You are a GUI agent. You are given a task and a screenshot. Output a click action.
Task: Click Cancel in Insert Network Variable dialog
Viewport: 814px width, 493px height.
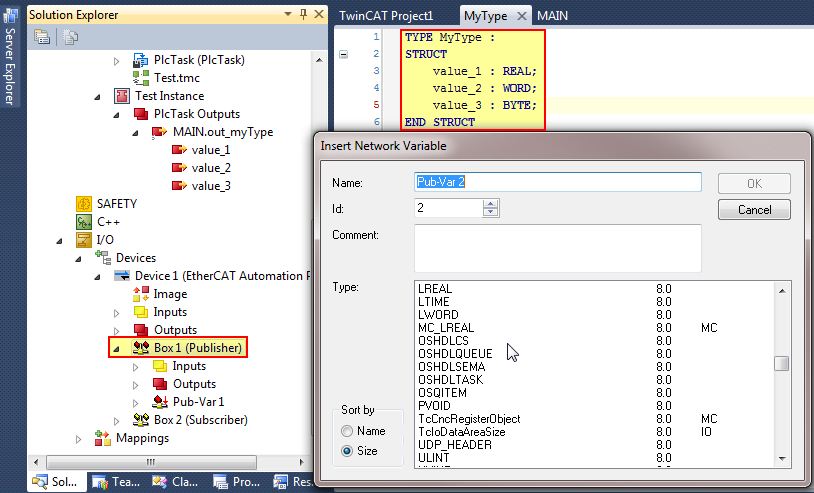754,210
